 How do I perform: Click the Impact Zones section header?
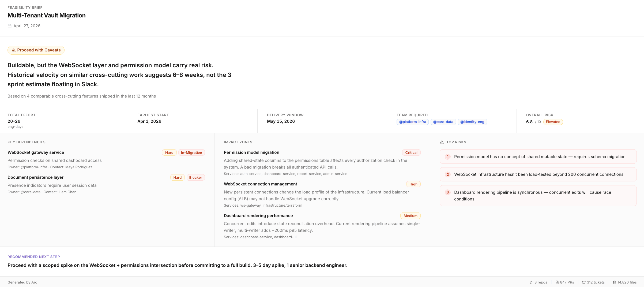pyautogui.click(x=238, y=142)
